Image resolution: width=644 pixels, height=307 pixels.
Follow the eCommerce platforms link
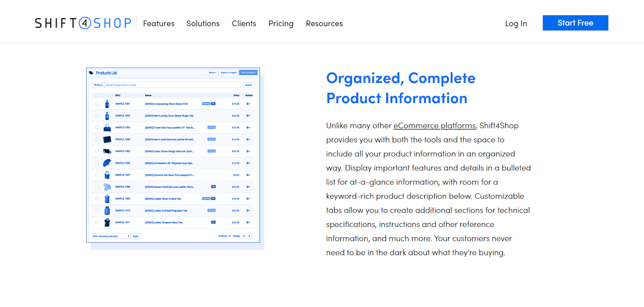(435, 126)
